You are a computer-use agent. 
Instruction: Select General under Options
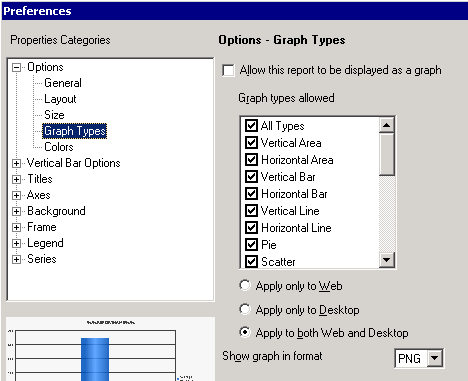[63, 83]
